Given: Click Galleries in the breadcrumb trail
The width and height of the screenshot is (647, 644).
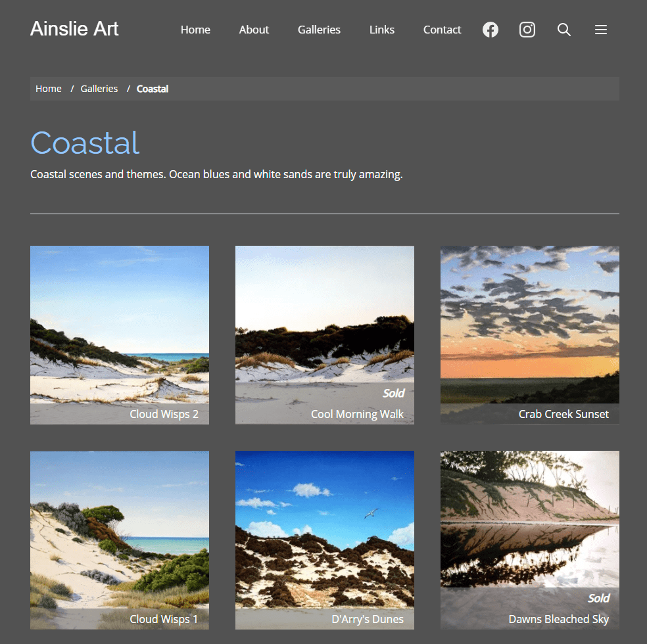Looking at the screenshot, I should click(x=99, y=88).
